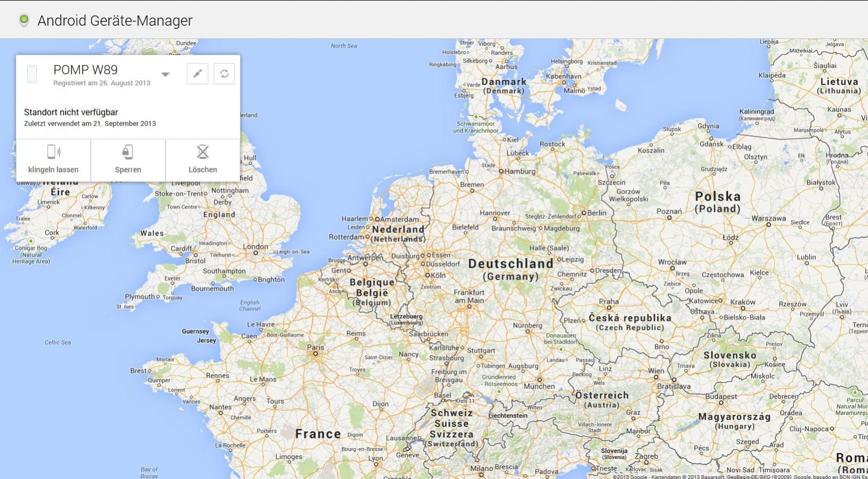The height and width of the screenshot is (479, 868).
Task: Ring the device with 'klingeln lassen'
Action: [x=53, y=160]
